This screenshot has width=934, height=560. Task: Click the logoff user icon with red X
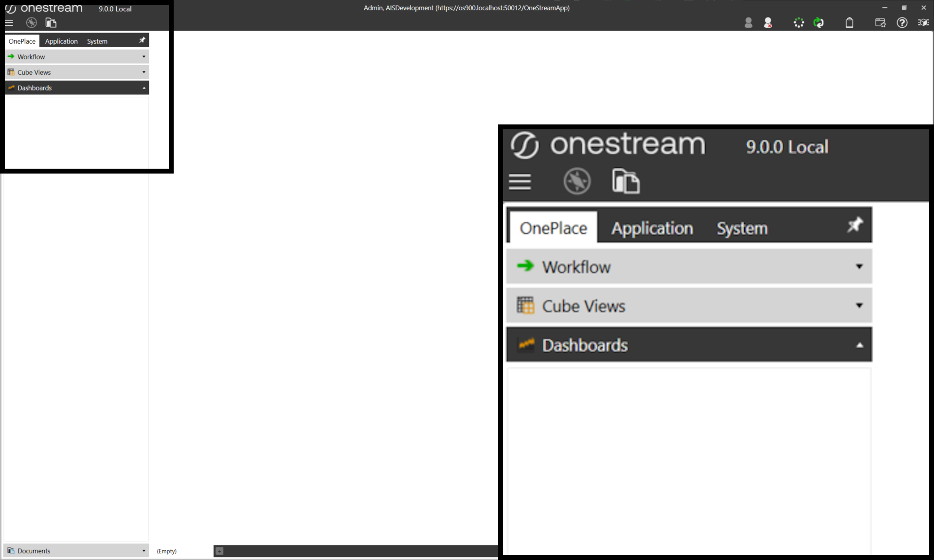tap(768, 23)
